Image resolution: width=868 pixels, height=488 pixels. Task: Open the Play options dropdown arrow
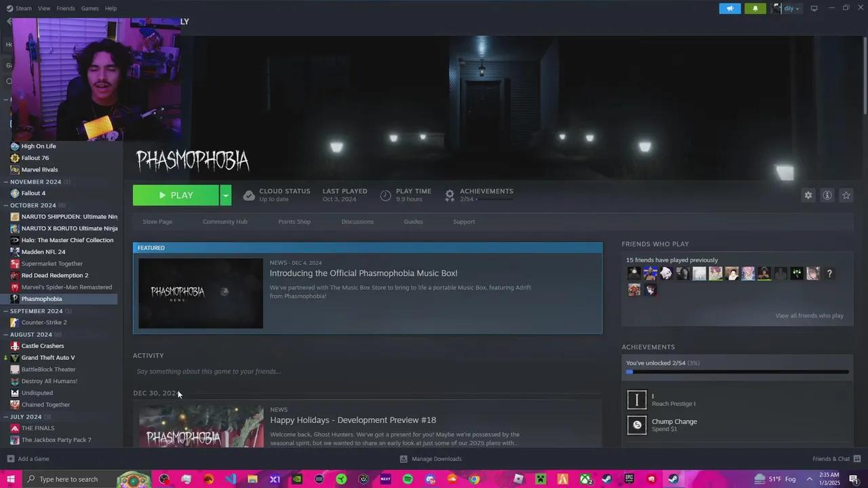[x=226, y=195]
